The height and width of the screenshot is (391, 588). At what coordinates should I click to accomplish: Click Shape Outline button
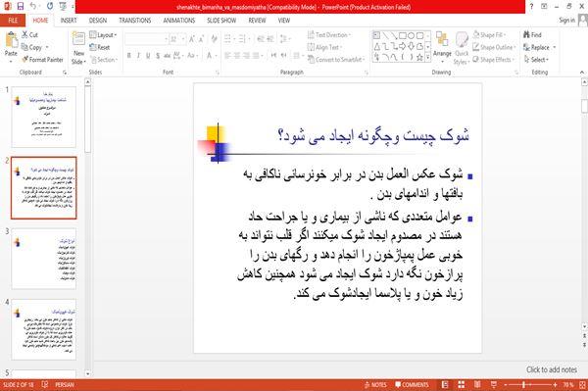pyautogui.click(x=494, y=47)
